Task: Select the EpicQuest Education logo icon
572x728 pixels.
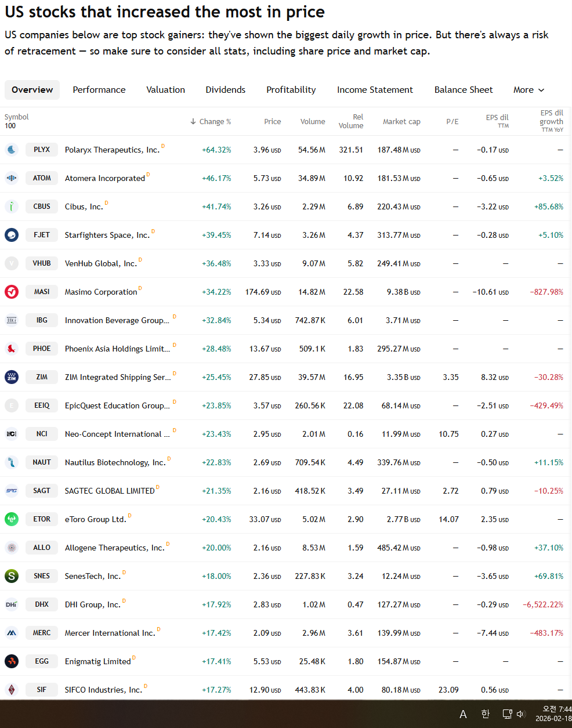Action: [x=12, y=405]
